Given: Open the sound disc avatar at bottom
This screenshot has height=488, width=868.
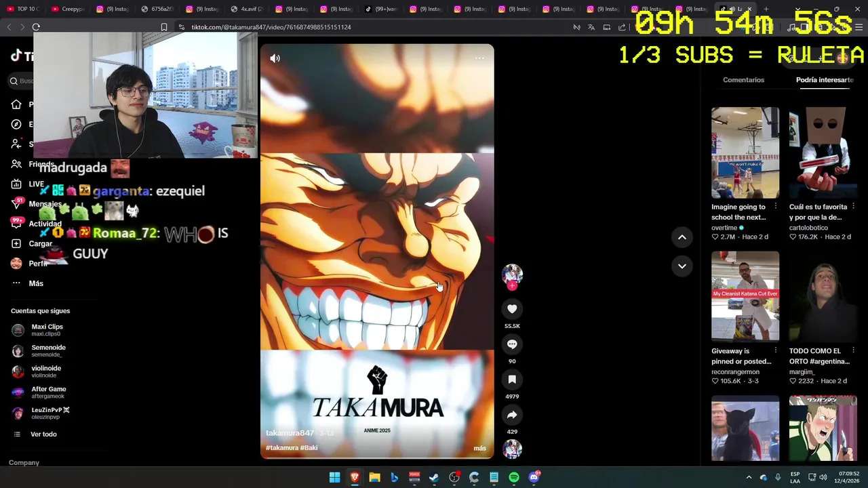Looking at the screenshot, I should pyautogui.click(x=512, y=449).
